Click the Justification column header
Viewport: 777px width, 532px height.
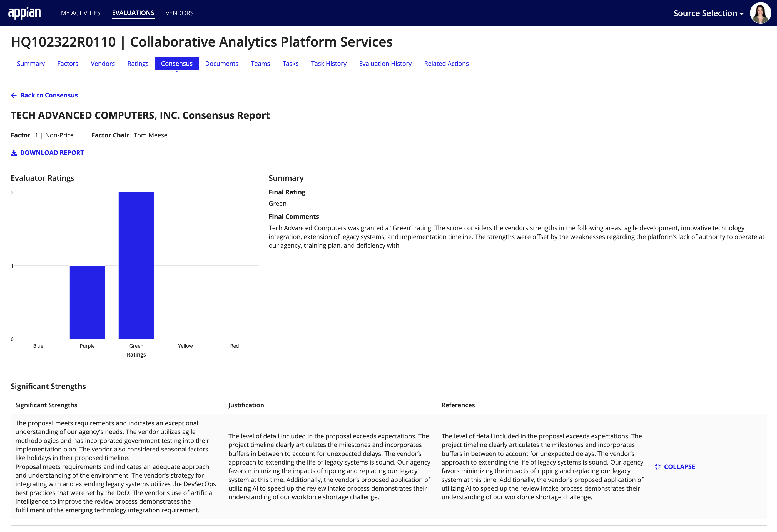click(x=246, y=405)
